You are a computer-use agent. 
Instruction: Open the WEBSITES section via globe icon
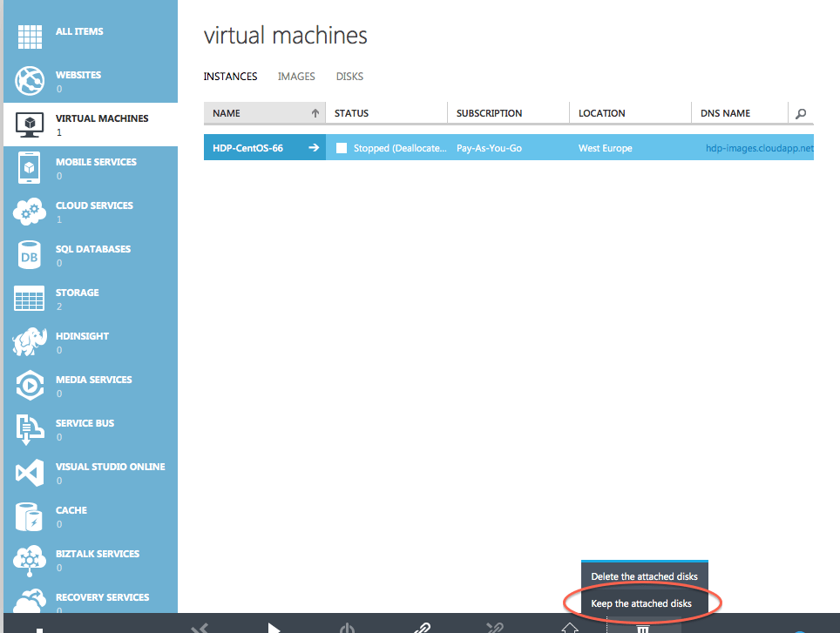coord(29,80)
